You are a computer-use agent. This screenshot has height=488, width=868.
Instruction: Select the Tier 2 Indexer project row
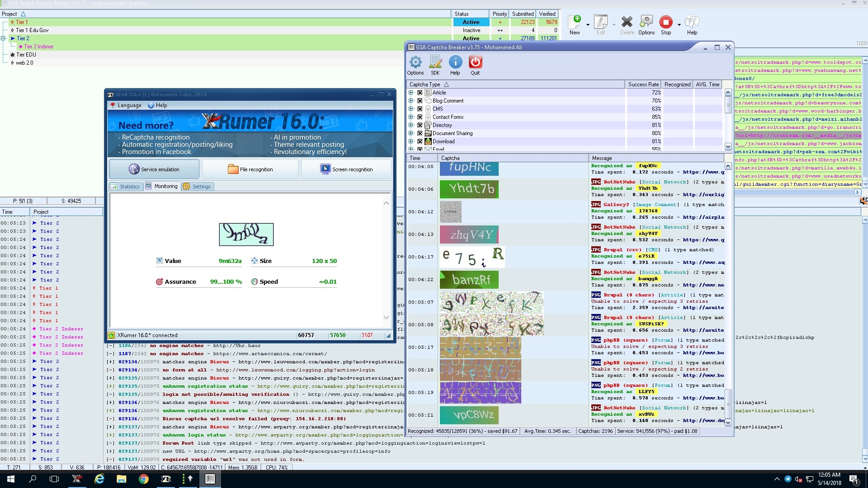coord(226,47)
